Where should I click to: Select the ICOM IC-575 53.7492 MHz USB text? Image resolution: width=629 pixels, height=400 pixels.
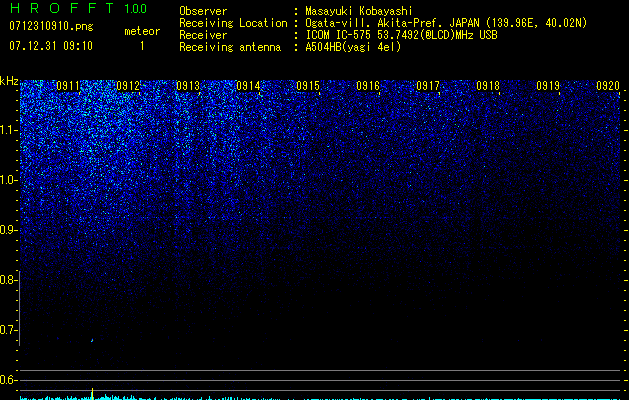402,35
